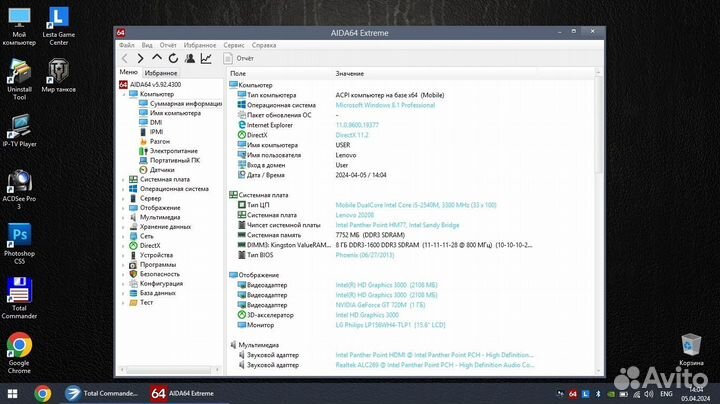Click the Microsoft Windows 8.1 Professional link
The width and height of the screenshot is (720, 404).
point(384,105)
